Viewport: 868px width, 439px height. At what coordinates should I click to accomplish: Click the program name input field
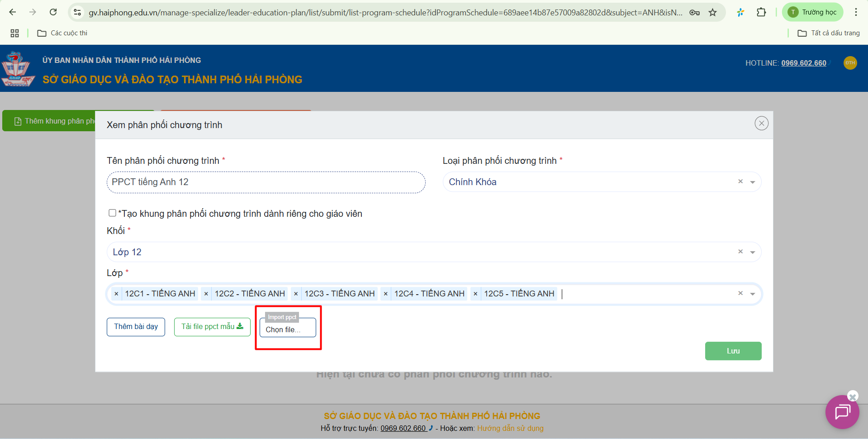pyautogui.click(x=266, y=182)
